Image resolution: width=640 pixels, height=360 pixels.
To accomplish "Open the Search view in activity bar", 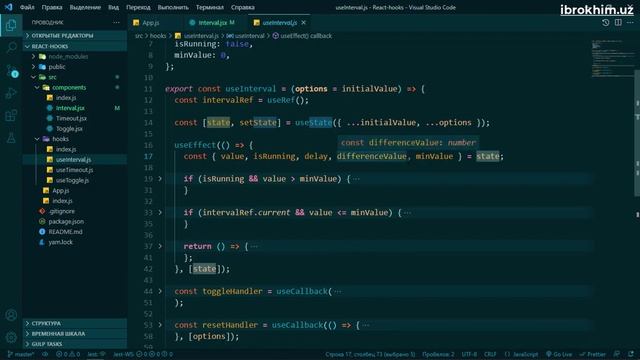I will click(11, 48).
